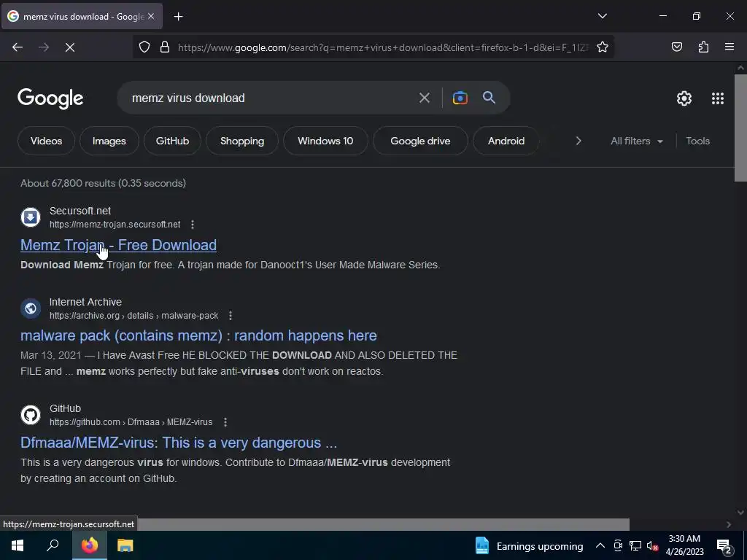Open the Earnings upcoming news widget
The image size is (747, 560).
[x=529, y=545]
